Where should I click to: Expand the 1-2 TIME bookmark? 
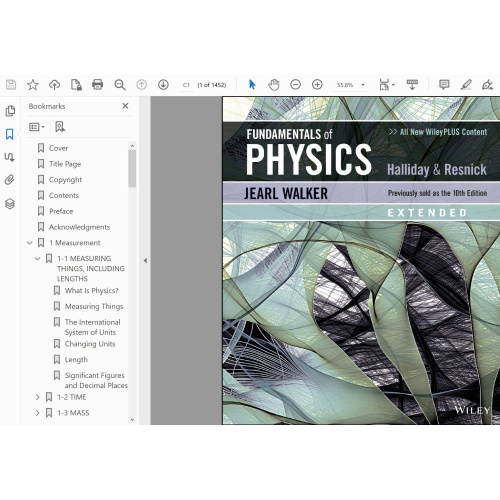37,397
